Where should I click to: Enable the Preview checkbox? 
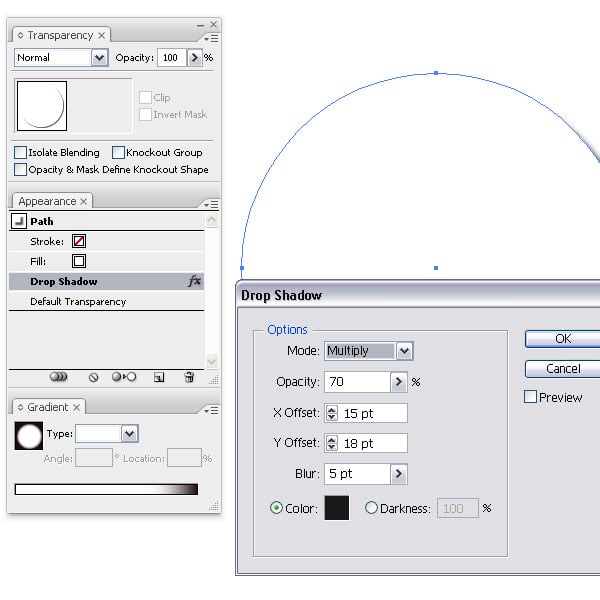pos(531,397)
